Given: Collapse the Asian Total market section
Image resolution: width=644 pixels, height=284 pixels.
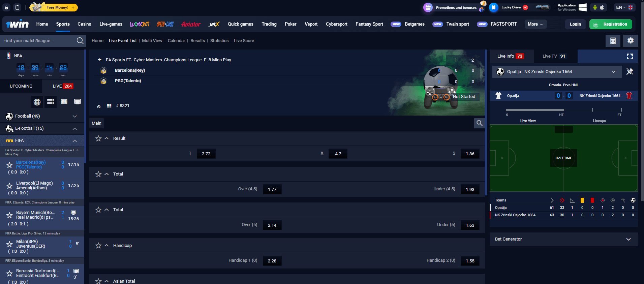Looking at the screenshot, I should [x=106, y=281].
